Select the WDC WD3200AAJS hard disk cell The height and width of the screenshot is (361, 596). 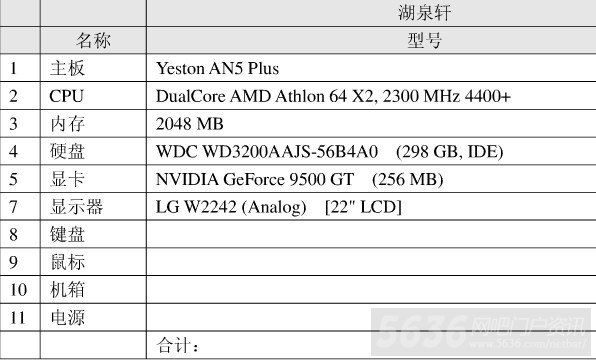pos(371,151)
